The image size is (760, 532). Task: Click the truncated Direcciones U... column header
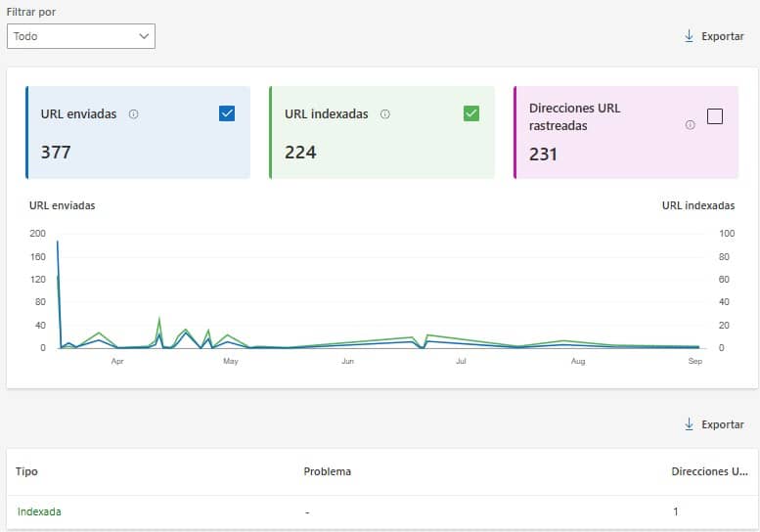tap(708, 471)
